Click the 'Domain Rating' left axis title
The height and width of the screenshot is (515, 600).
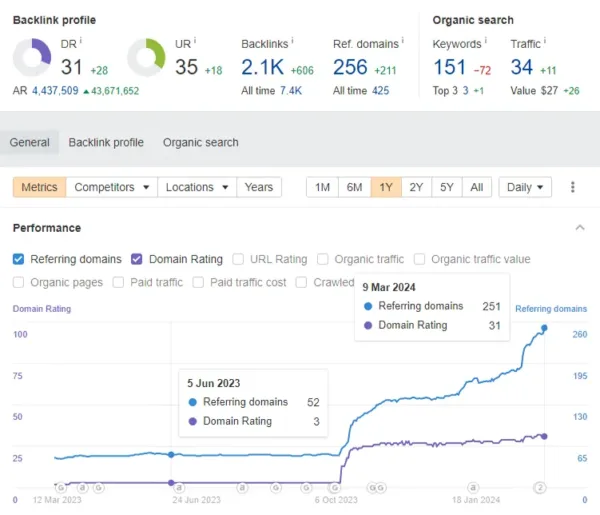point(42,309)
